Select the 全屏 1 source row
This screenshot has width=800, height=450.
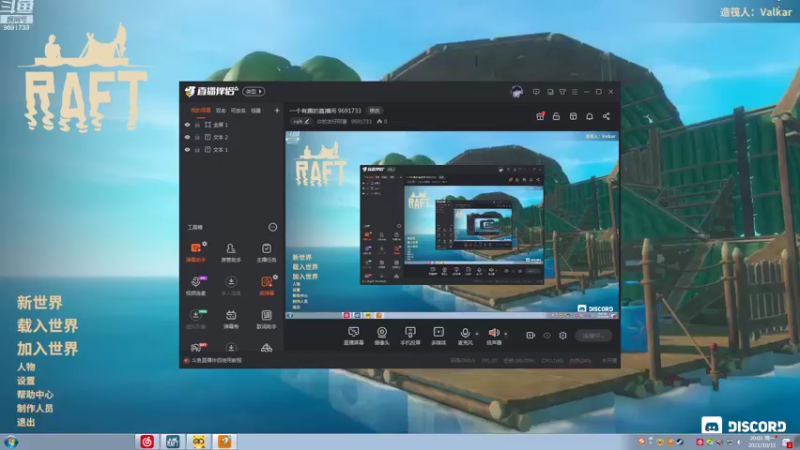(232, 124)
